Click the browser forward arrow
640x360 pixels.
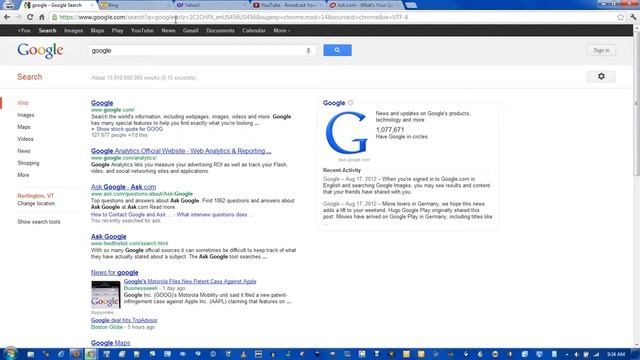(18, 17)
